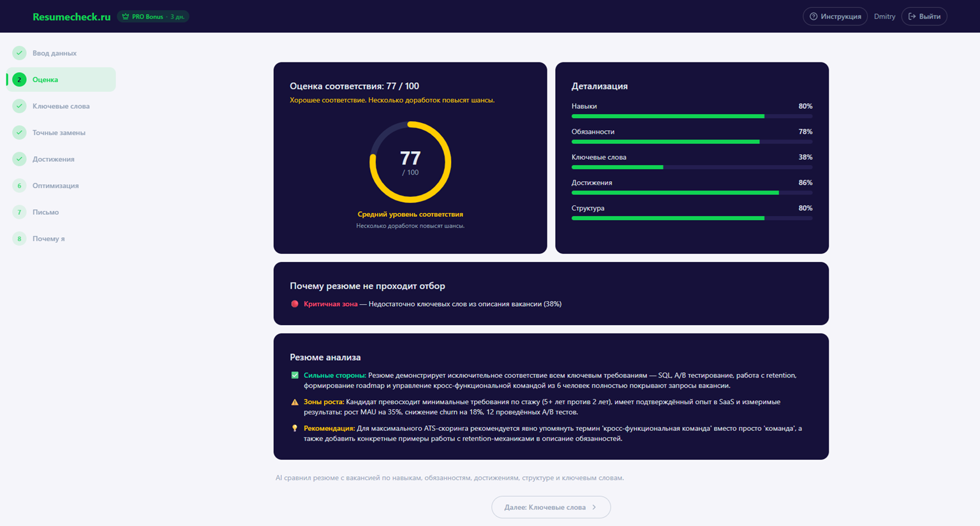Click the crown icon on the PRO Bonus badge
980x526 pixels.
click(124, 16)
